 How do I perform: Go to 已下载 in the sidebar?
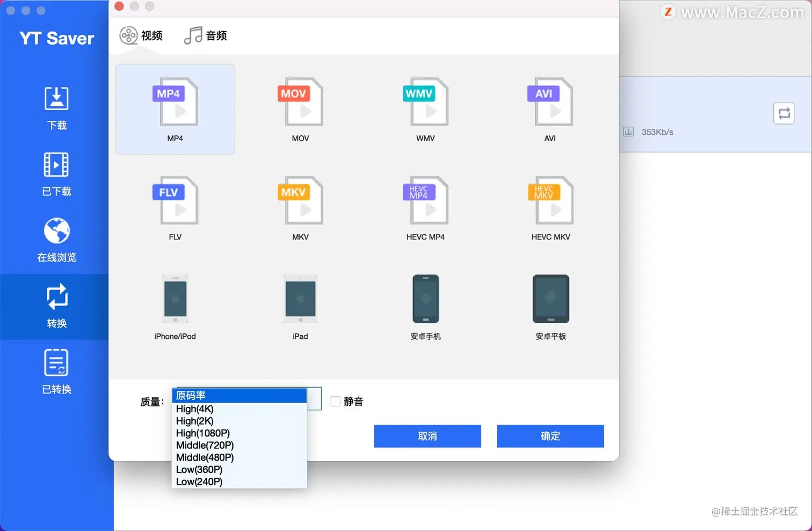click(56, 174)
